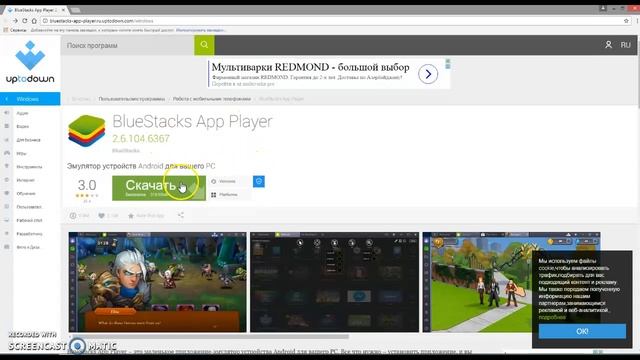Select the Windows platform tab in sidebar
Viewport: 640px width, 360px height.
30,99
